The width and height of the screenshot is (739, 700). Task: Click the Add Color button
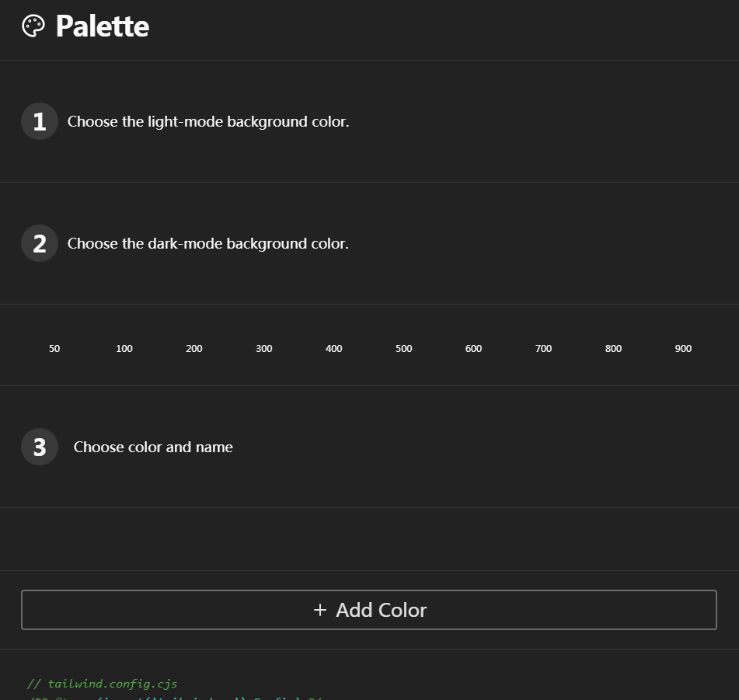click(369, 610)
